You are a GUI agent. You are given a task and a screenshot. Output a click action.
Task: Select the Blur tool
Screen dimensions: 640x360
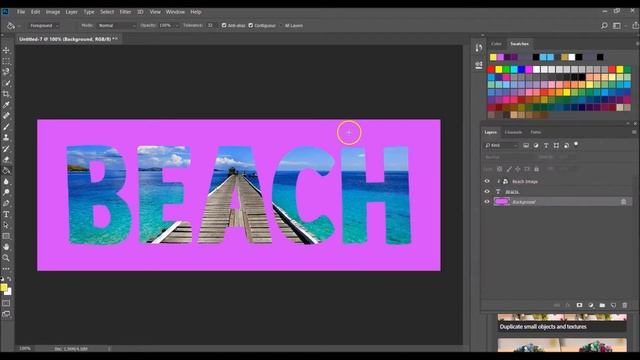[6, 182]
